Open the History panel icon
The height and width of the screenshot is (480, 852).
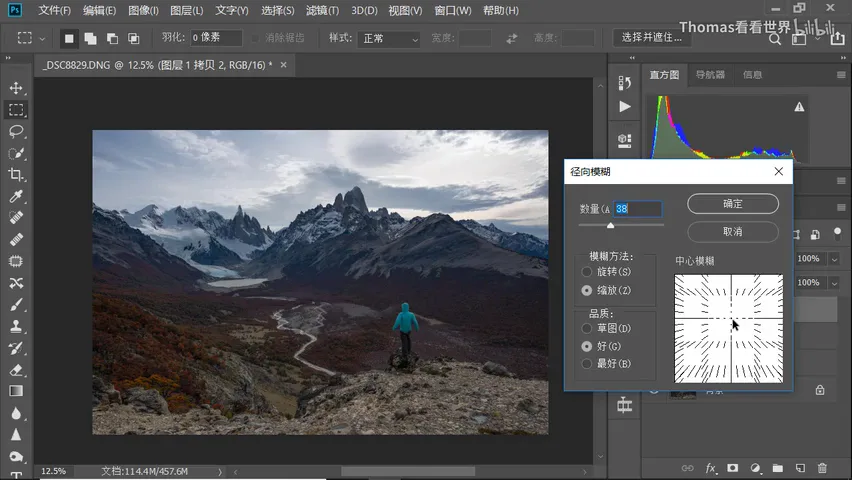624,83
